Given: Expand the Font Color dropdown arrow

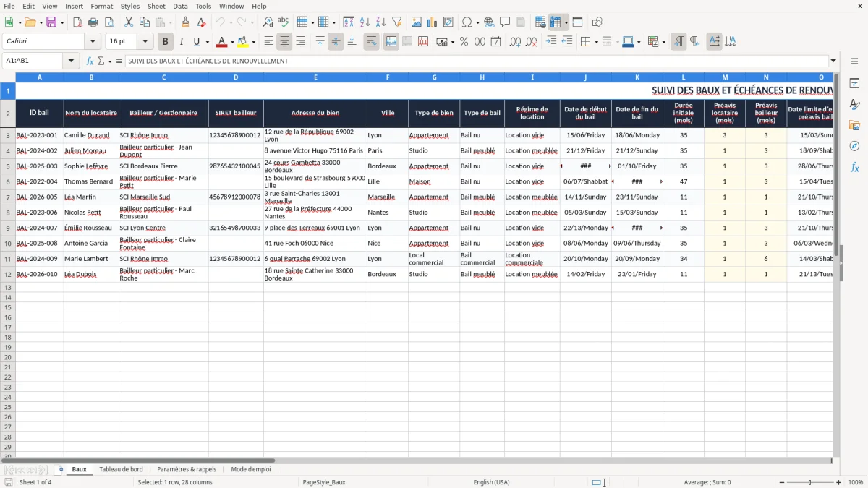Looking at the screenshot, I should [x=232, y=42].
